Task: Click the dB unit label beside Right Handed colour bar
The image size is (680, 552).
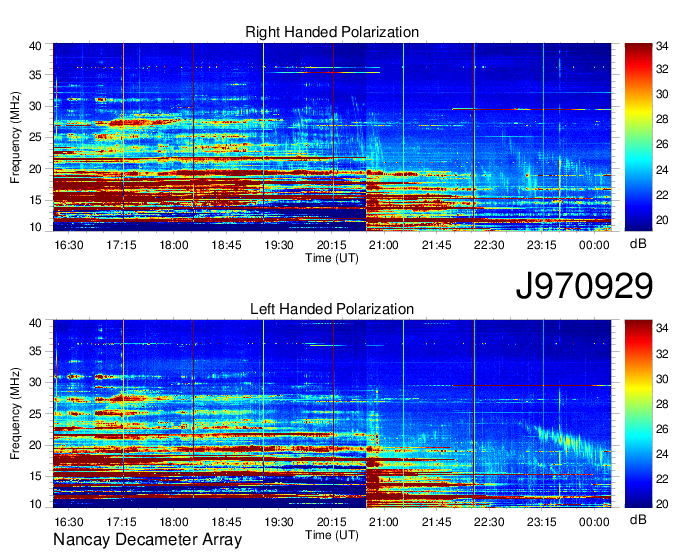Action: click(x=638, y=244)
